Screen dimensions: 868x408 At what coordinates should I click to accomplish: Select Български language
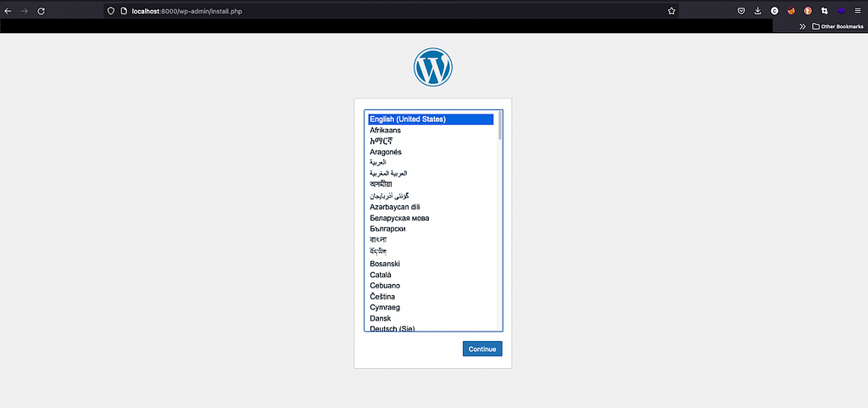(x=431, y=228)
